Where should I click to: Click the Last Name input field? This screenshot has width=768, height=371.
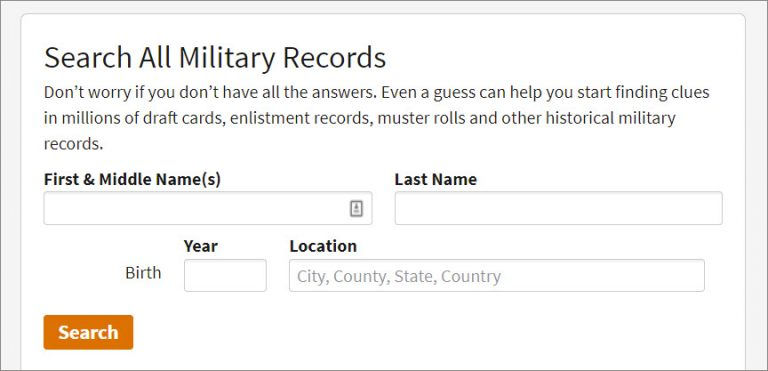(558, 208)
